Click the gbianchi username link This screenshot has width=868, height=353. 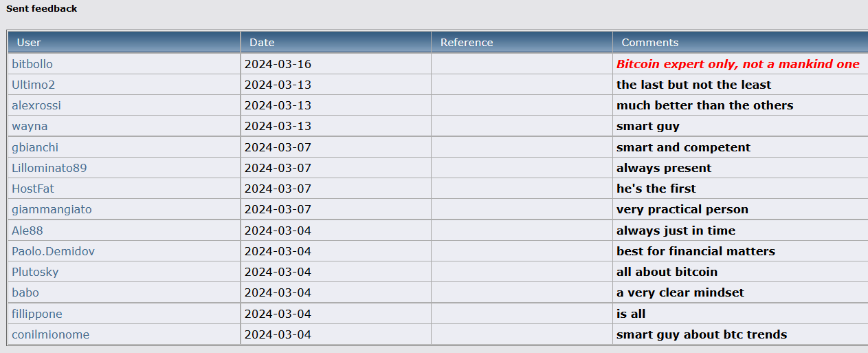pyautogui.click(x=35, y=147)
